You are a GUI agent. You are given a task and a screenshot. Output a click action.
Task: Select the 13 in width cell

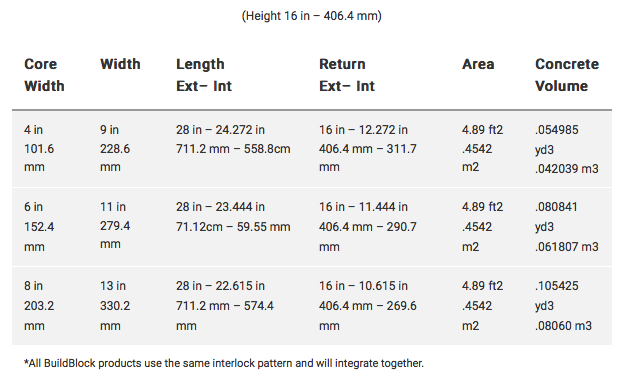[x=115, y=305]
